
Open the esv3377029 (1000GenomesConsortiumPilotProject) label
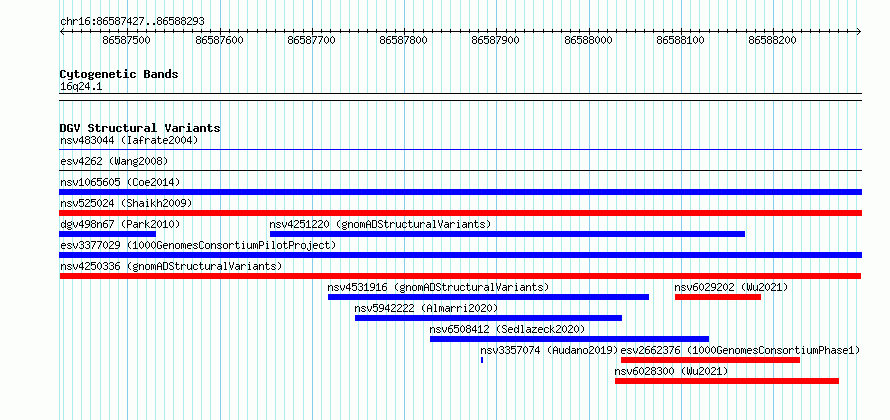coord(198,245)
